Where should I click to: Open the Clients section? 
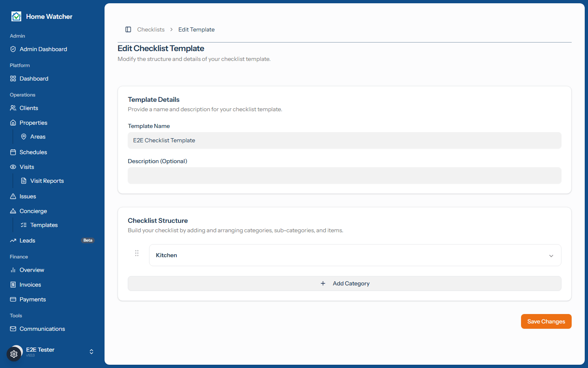(x=52, y=108)
